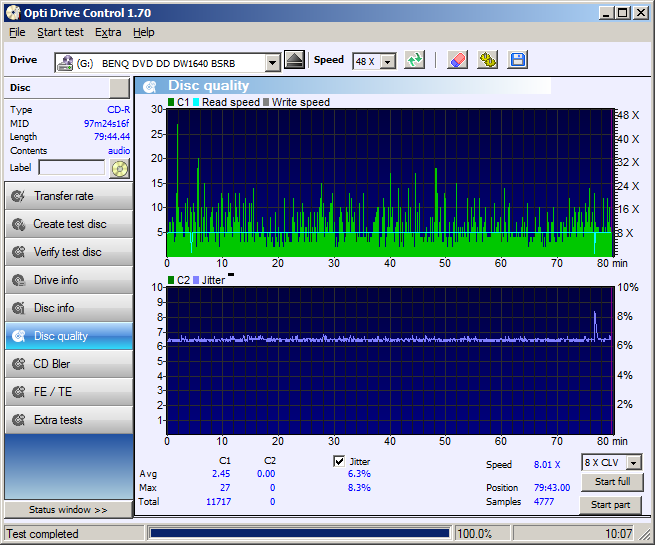
Task: Click the C1 green legend swatch
Action: [171, 102]
